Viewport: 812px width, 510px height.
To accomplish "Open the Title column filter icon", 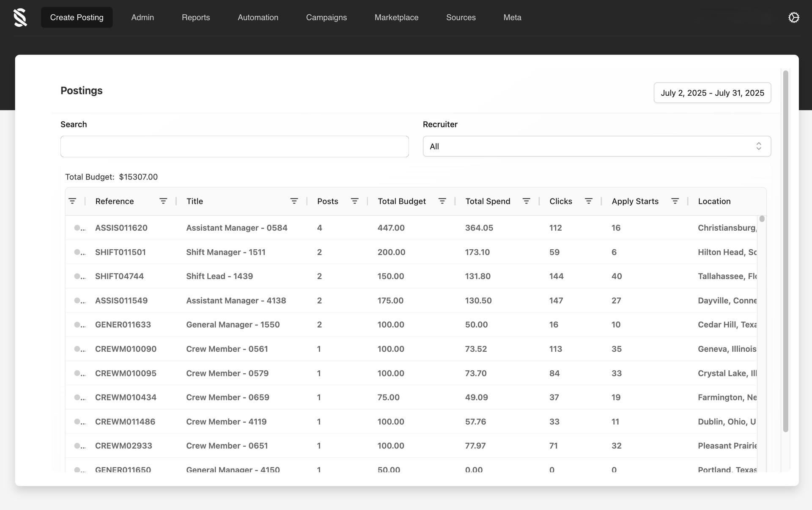I will tap(294, 201).
